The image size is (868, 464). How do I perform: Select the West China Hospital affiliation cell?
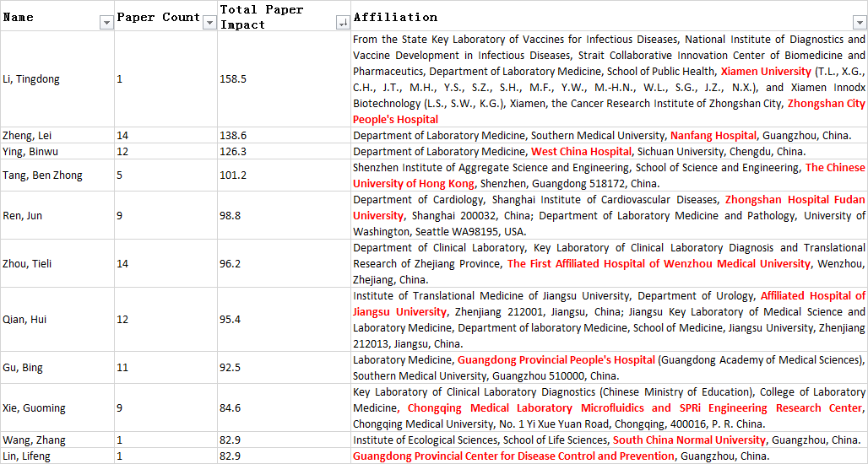click(x=609, y=152)
